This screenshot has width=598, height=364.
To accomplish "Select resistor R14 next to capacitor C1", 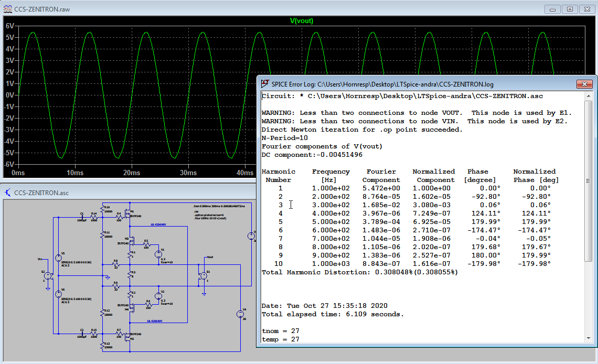I will pos(94,218).
